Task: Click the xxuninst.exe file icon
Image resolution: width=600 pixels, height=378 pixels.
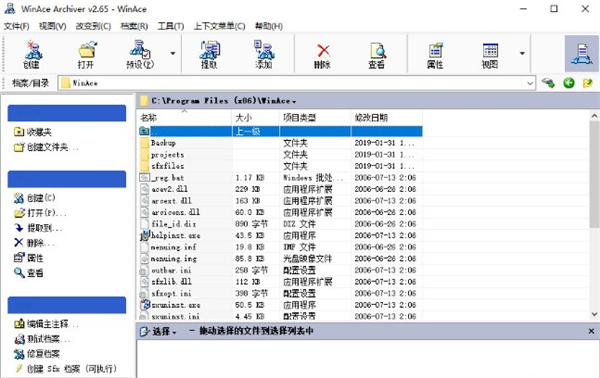Action: (145, 305)
